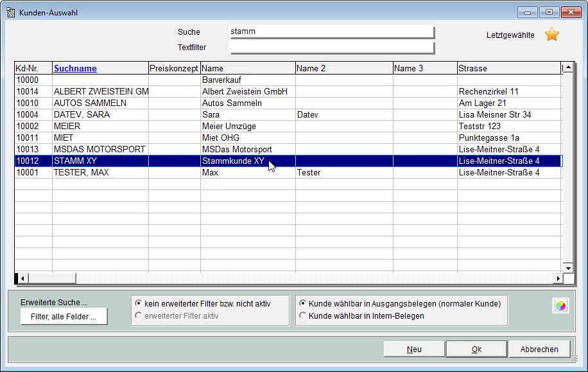Cancel with the Abbrechen button
This screenshot has height=372, width=588.
539,349
